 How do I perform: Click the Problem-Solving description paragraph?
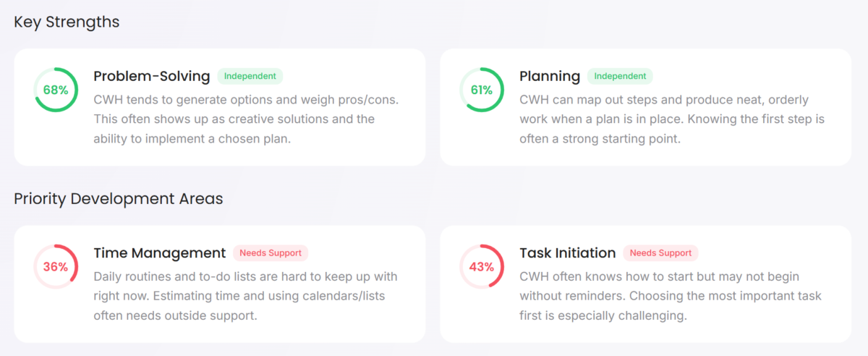[245, 119]
